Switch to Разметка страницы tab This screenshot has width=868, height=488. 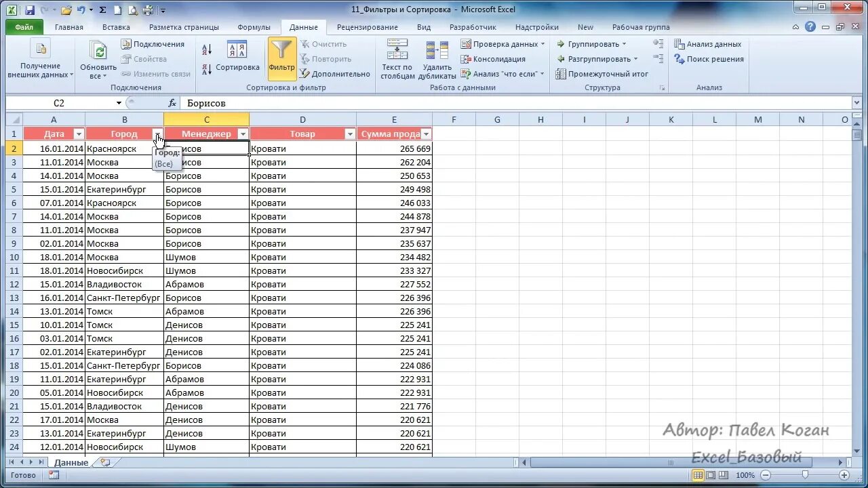tap(184, 27)
